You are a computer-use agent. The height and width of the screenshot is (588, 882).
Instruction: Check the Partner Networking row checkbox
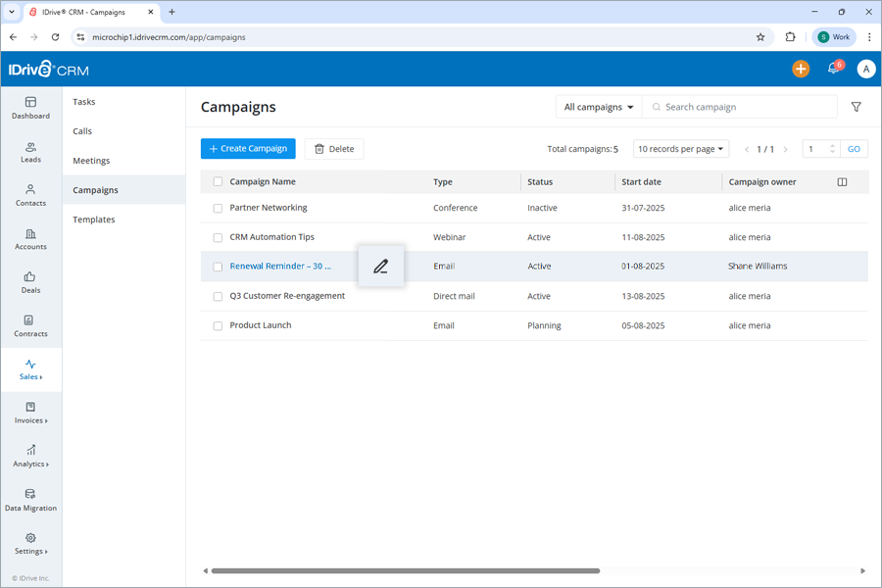pos(217,207)
